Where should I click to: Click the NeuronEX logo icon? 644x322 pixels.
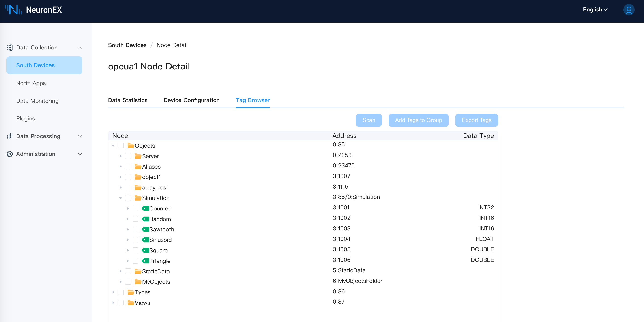point(13,10)
